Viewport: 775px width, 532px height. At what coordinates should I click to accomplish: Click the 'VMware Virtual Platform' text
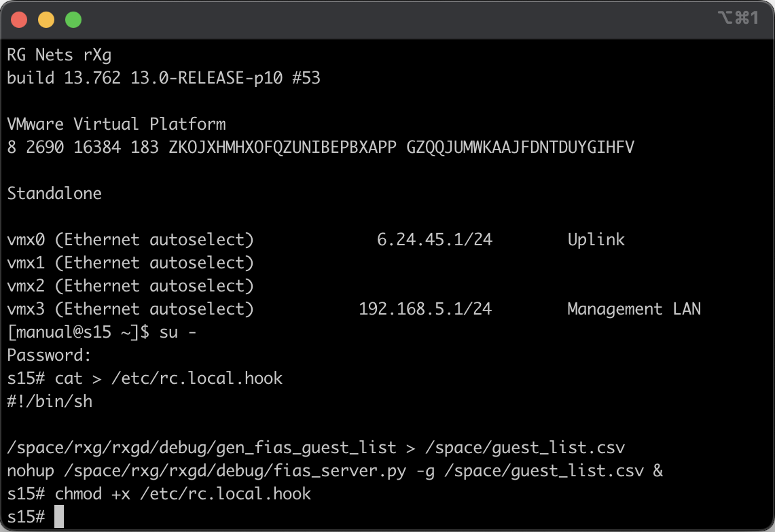click(x=116, y=124)
